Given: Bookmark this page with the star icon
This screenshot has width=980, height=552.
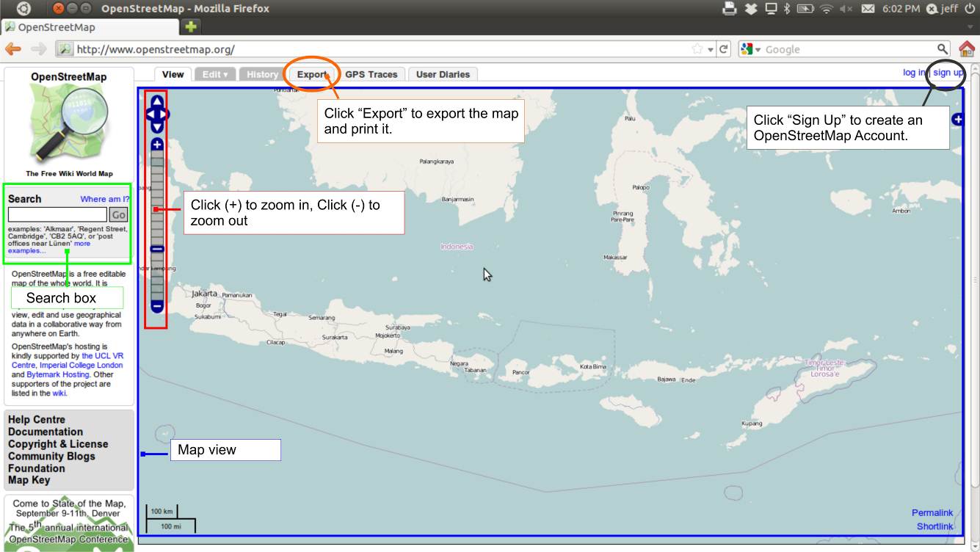Looking at the screenshot, I should 697,49.
